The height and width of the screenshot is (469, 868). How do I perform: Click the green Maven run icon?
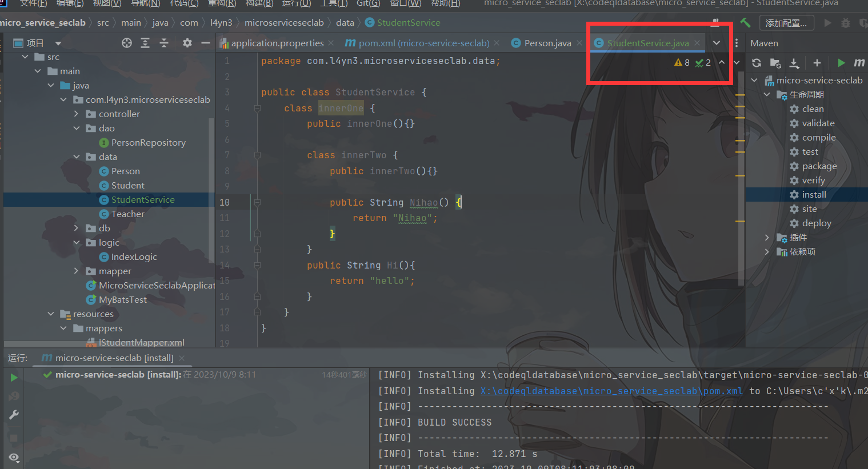coord(841,63)
